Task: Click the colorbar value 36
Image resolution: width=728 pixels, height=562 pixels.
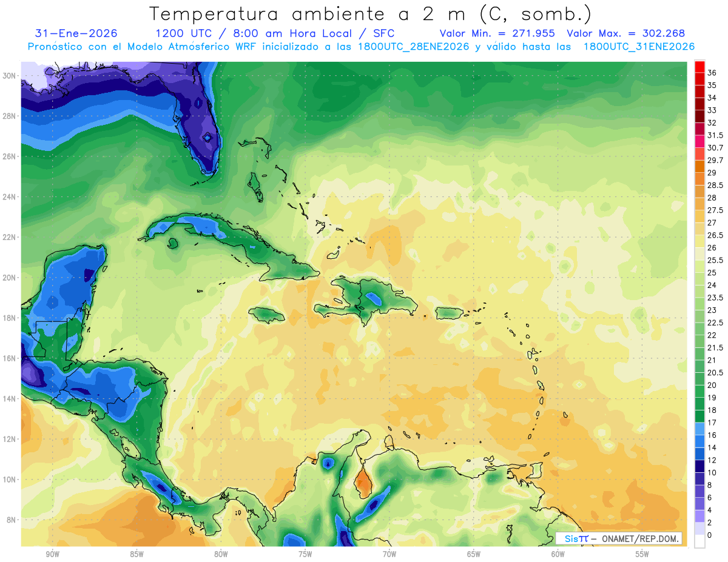Action: click(712, 73)
